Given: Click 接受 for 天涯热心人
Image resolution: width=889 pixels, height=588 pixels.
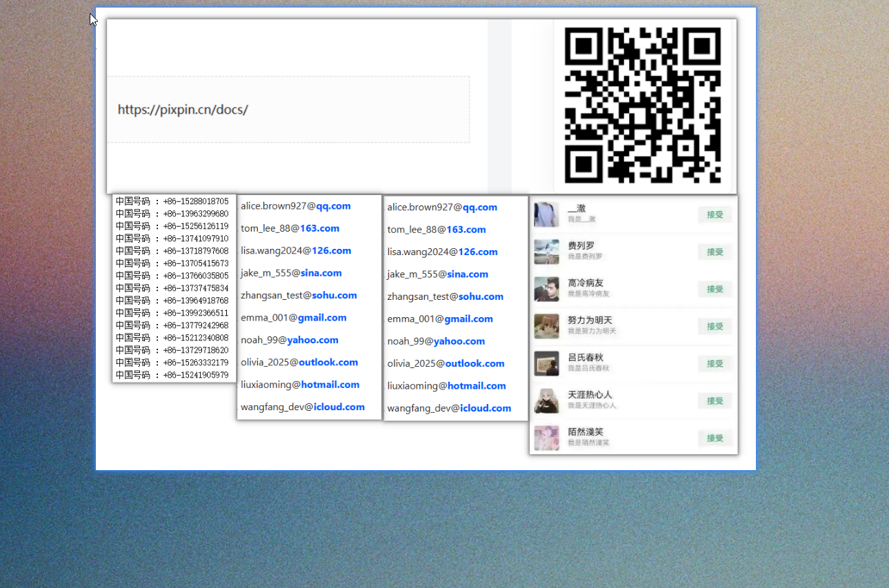Looking at the screenshot, I should [x=715, y=401].
